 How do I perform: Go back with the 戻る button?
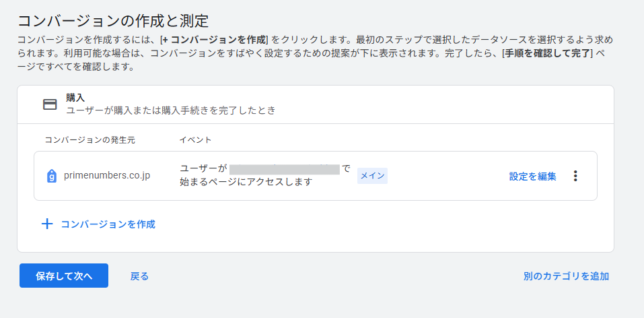(139, 276)
